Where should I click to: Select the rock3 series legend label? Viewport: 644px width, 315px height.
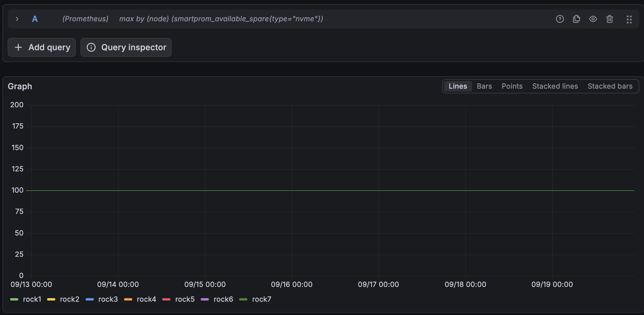(x=108, y=299)
